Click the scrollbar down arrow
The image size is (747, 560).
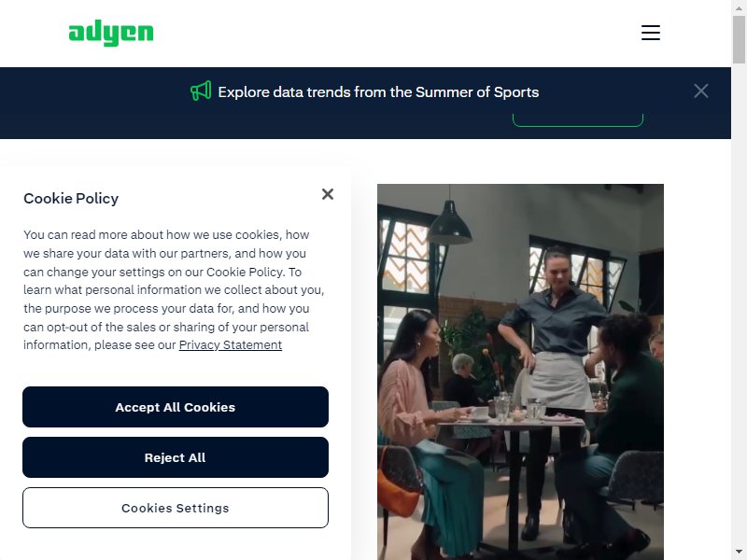pyautogui.click(x=739, y=553)
